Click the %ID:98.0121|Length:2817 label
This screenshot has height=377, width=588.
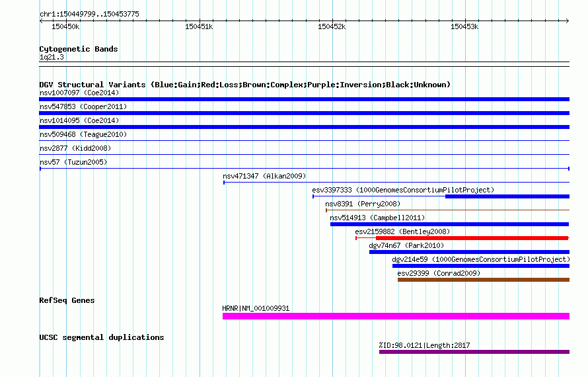point(424,345)
